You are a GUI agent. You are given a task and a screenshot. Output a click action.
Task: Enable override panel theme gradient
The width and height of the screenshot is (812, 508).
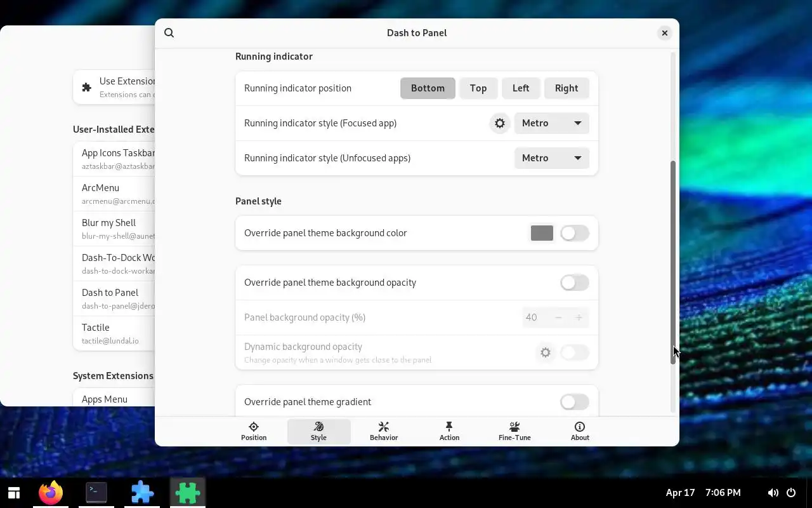point(575,402)
